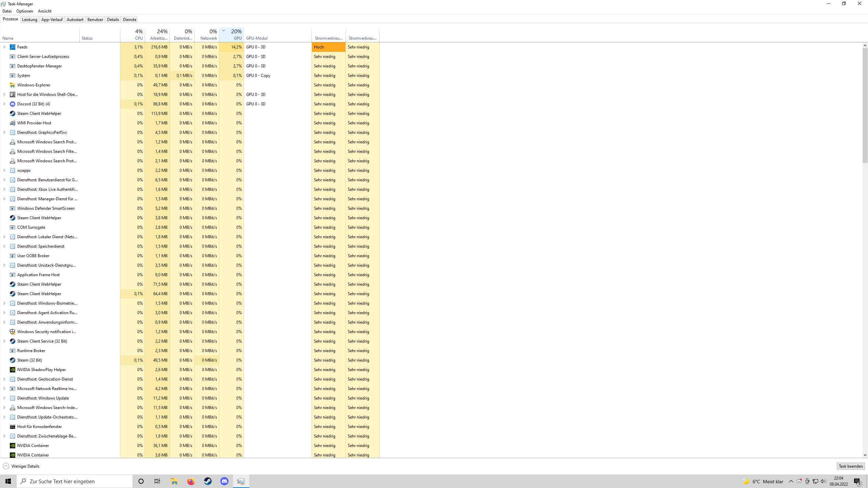Click the Discord icon in process list
Screen dimensions: 868x488
(13, 104)
